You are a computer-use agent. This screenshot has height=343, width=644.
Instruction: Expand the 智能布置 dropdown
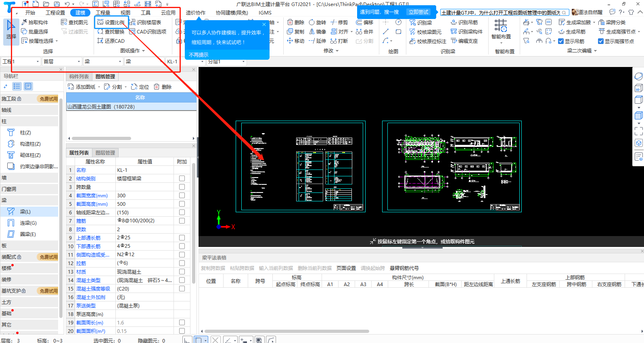501,42
